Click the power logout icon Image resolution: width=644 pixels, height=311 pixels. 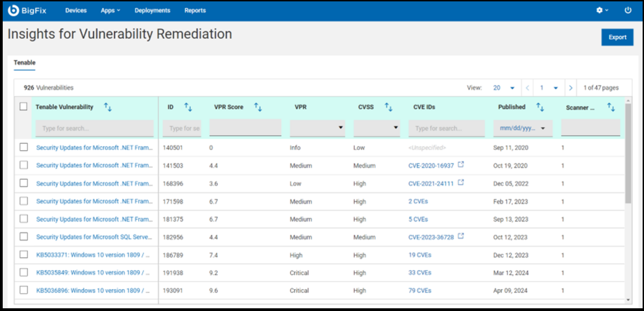628,11
